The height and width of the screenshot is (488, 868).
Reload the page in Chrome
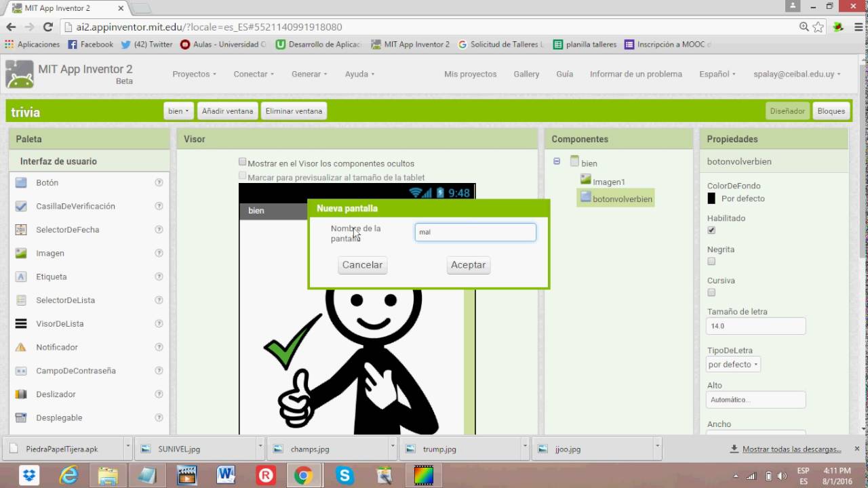[47, 27]
